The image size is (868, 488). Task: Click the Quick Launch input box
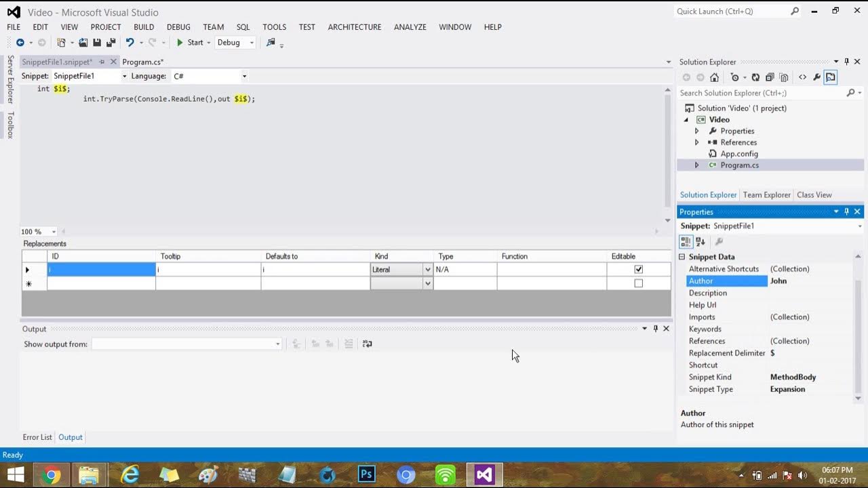(731, 12)
